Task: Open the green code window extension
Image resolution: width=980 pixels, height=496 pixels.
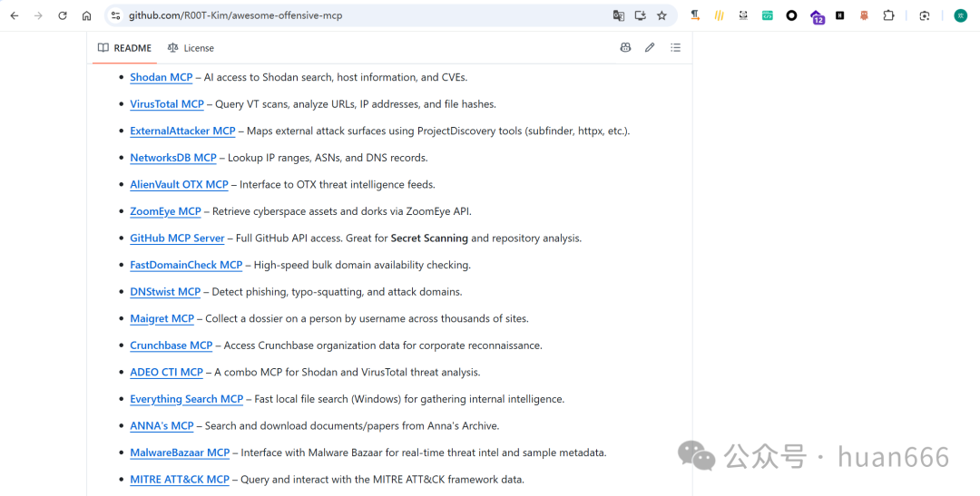Action: (x=768, y=15)
